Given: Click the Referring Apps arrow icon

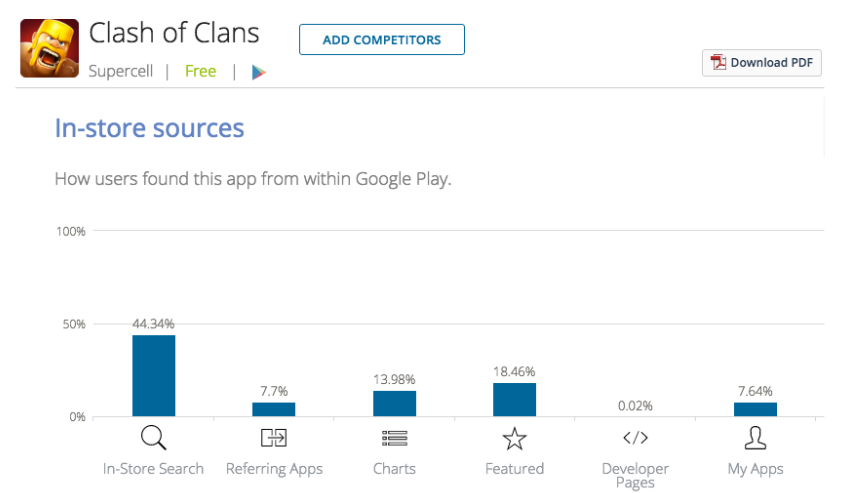Looking at the screenshot, I should (274, 438).
